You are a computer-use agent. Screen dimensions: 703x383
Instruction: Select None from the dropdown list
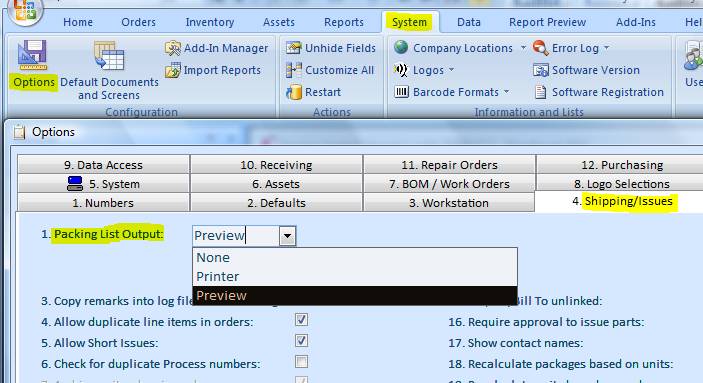point(355,258)
